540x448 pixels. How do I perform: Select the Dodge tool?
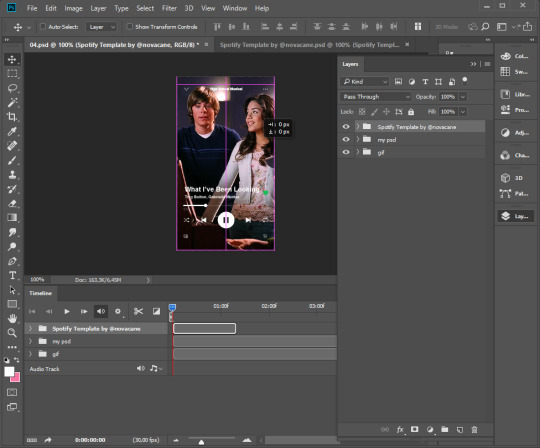click(12, 247)
